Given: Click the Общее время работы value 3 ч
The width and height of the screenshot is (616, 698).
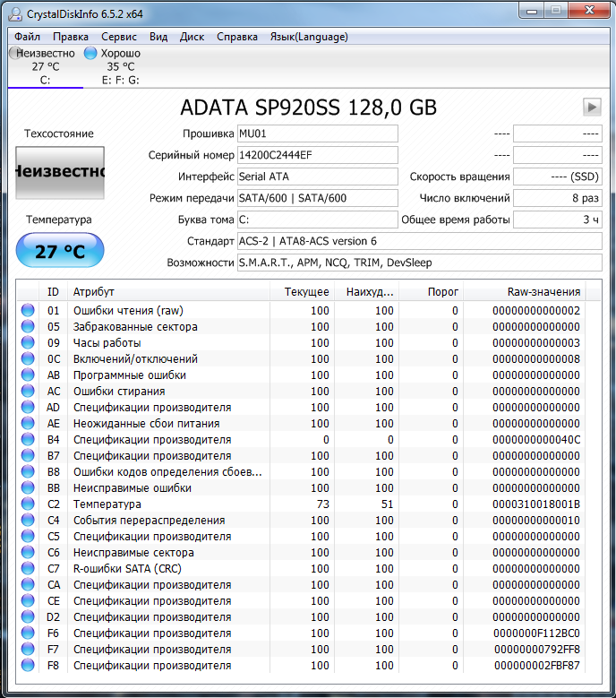Looking at the screenshot, I should 558,220.
